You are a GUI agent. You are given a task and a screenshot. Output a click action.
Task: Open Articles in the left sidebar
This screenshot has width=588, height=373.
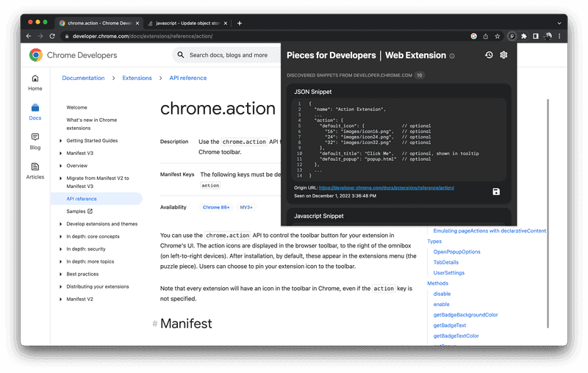[x=35, y=171]
